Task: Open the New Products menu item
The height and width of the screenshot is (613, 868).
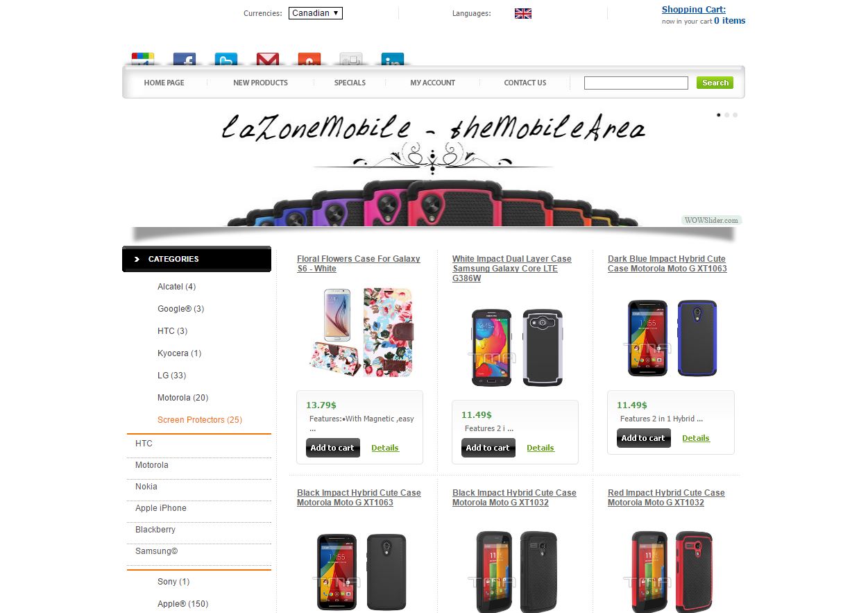Action: coord(260,83)
